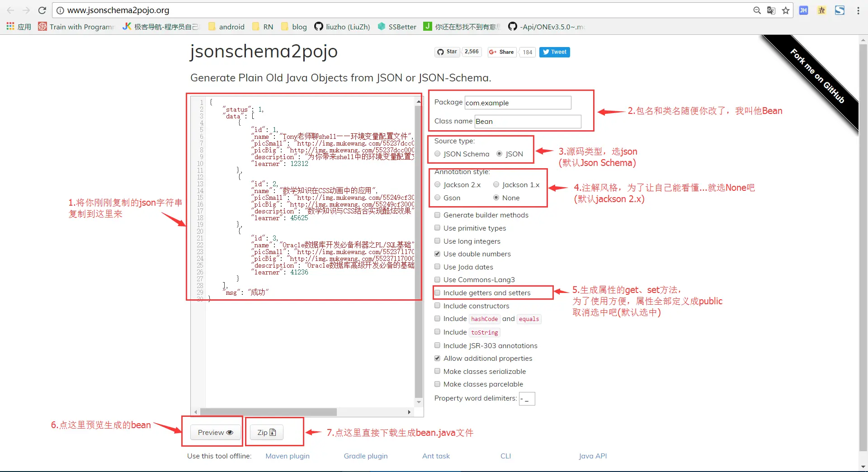Image resolution: width=868 pixels, height=472 pixels.
Task: Check Include JSR-303 annotations
Action: [437, 345]
